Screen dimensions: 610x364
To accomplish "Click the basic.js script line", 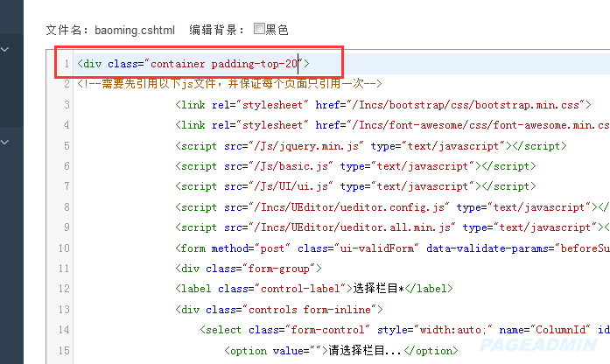I will click(x=355, y=166).
